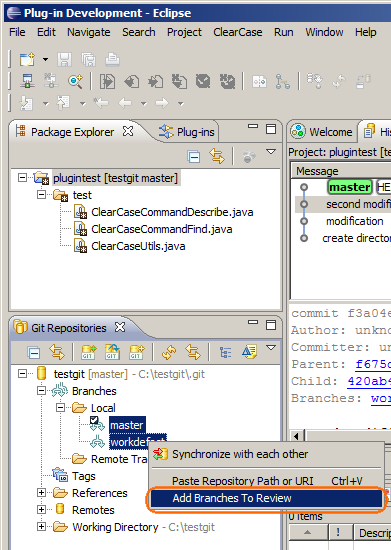Switch to the Welcome tab
Screen dimensions: 391x550
322,132
